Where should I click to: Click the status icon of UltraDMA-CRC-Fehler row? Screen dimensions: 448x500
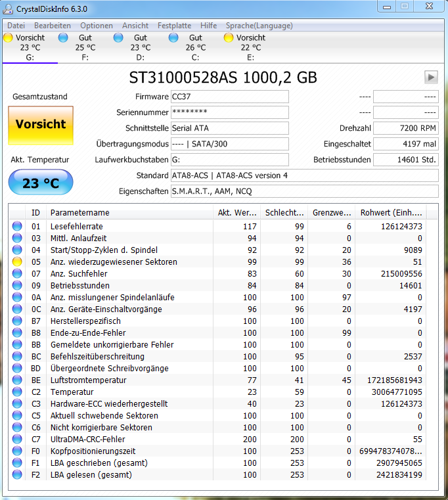coord(17,439)
